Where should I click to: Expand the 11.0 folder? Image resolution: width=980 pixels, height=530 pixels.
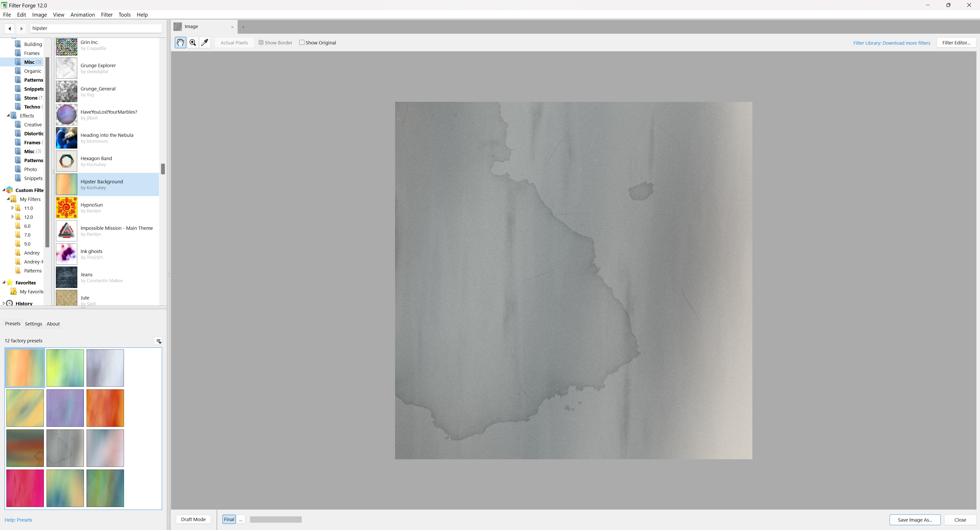[13, 208]
